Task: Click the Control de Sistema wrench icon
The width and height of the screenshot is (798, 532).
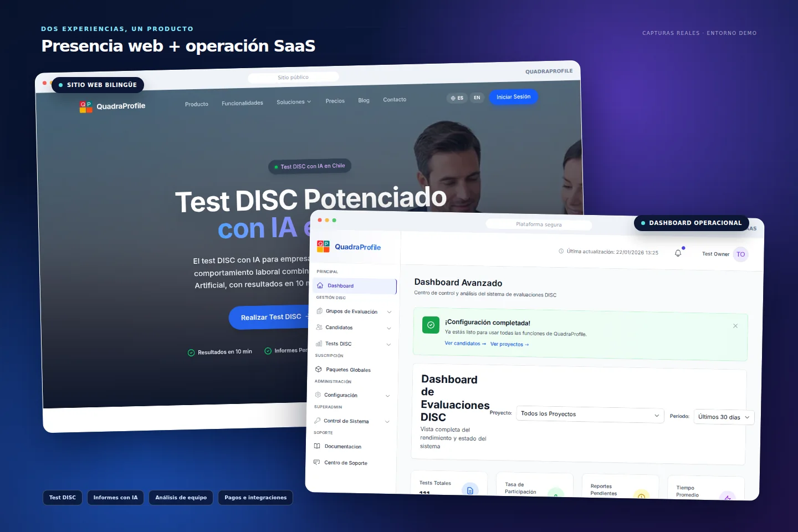Action: [x=318, y=421]
